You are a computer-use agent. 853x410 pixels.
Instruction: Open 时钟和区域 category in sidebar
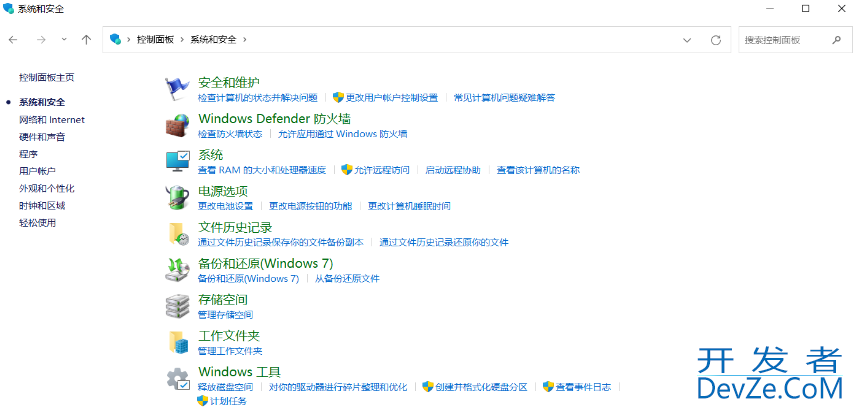[42, 206]
